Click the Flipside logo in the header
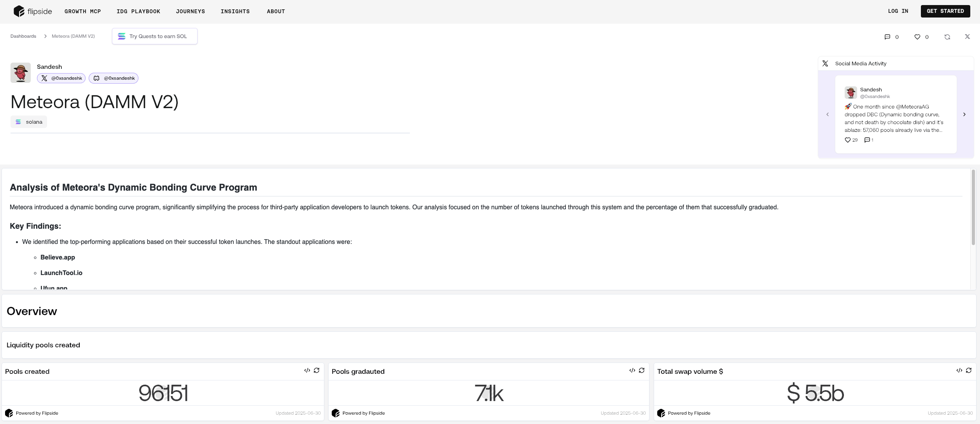Screen dimensions: 980x424 point(33,11)
